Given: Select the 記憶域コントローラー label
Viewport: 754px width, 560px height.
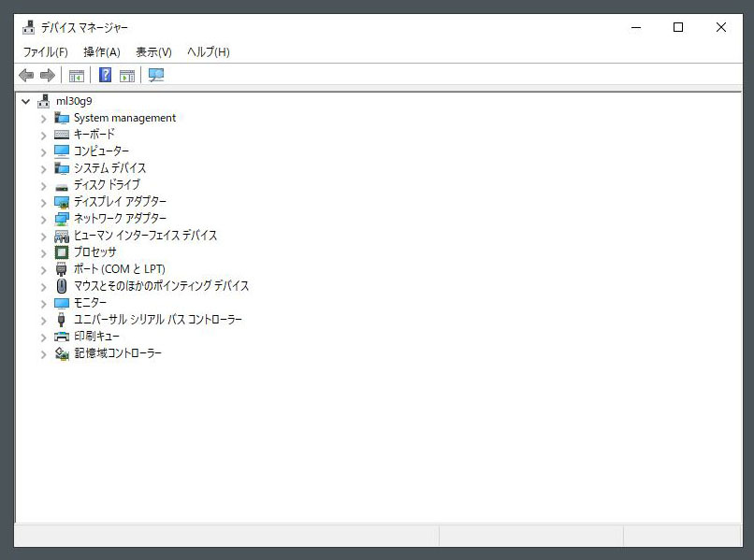Looking at the screenshot, I should pos(118,353).
